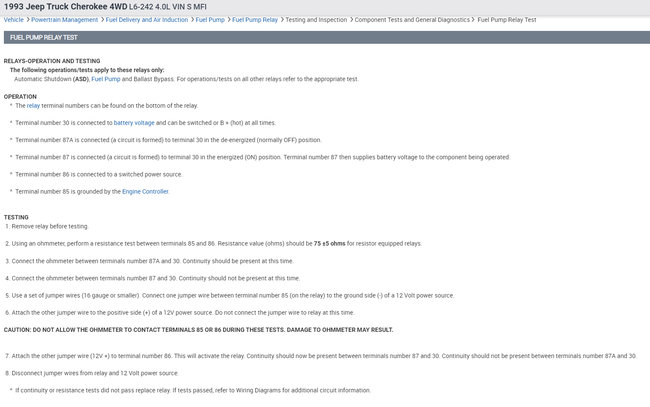Follow the relay link under Operation
Screen dimensions: 650x407
[33, 105]
